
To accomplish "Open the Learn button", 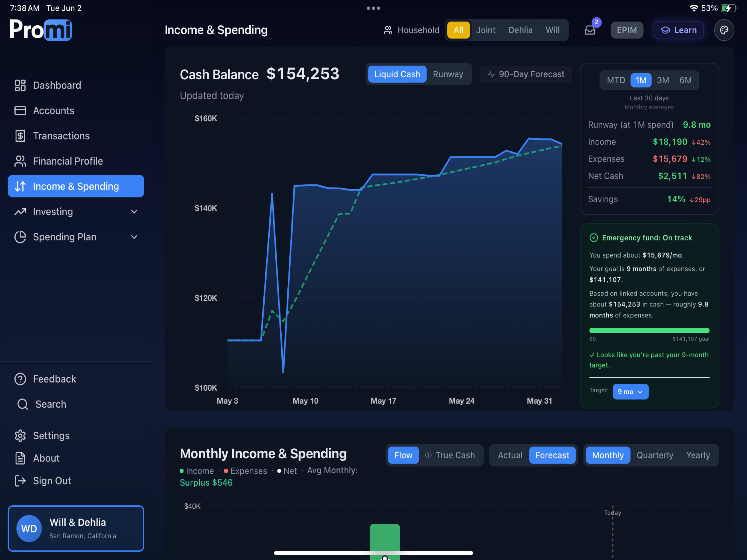I will pos(679,30).
